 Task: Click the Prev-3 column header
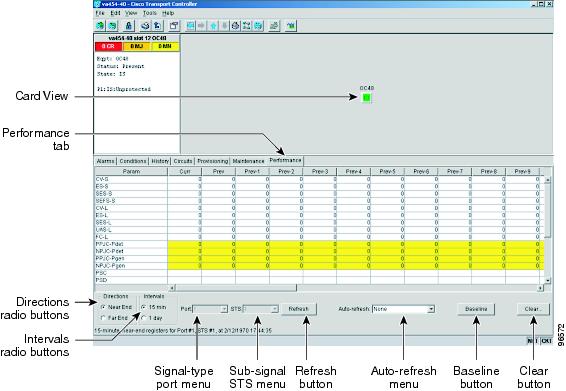320,171
